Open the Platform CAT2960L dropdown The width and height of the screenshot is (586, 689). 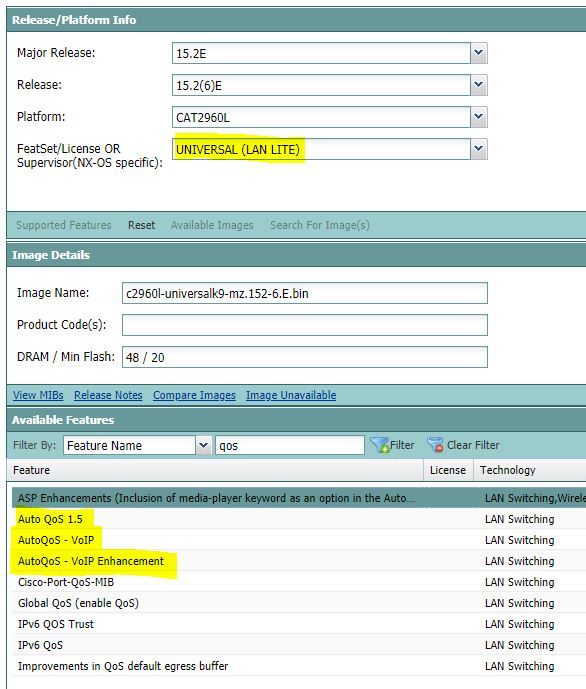pos(478,117)
